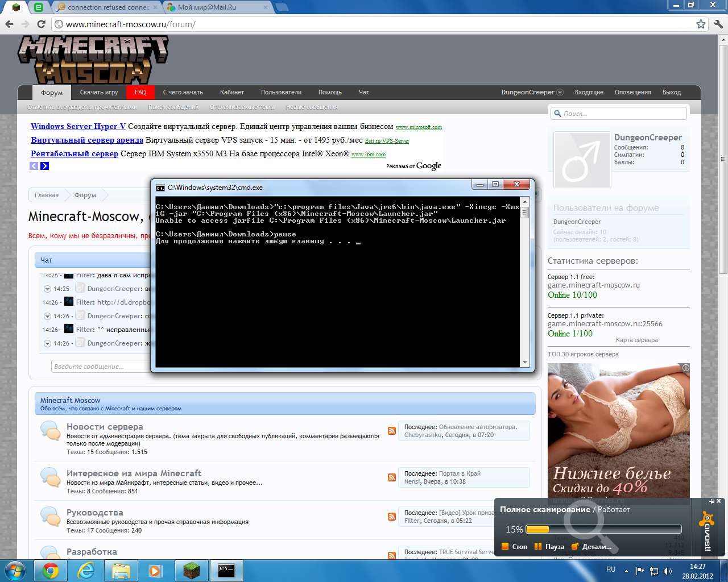Screen dimensions: 728x582
Task: Click the cmd window scrollbar up arrow
Action: point(525,201)
